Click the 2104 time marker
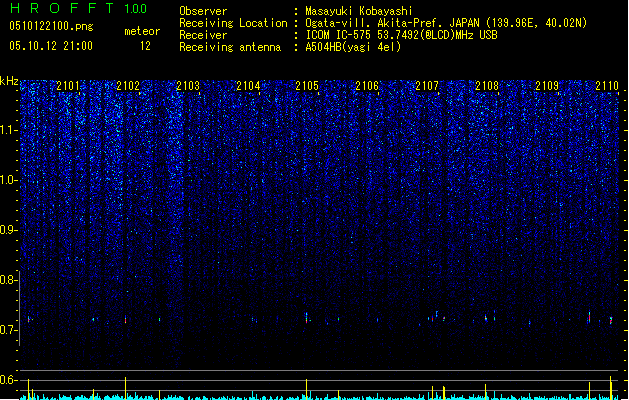629x400 pixels. (248, 85)
